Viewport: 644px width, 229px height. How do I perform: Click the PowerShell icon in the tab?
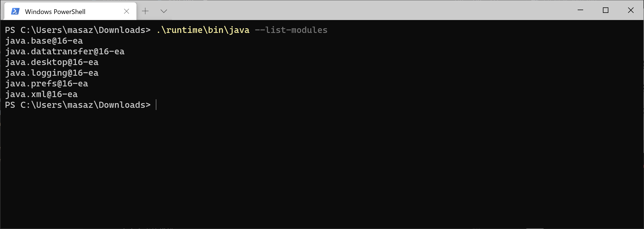(x=15, y=11)
